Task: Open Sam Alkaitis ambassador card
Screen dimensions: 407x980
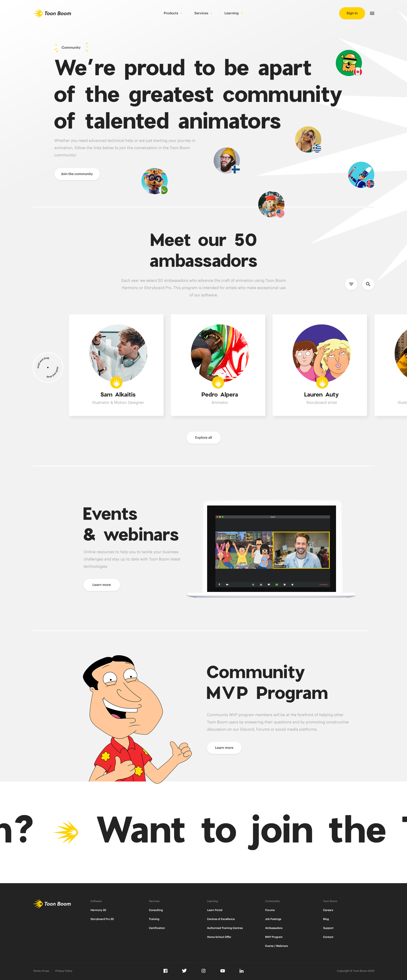Action: tap(116, 365)
